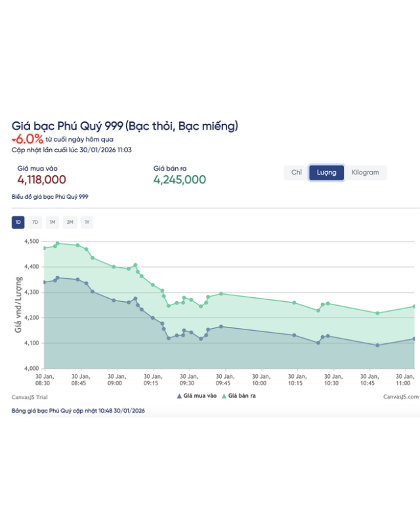Screen dimensions: 420x525
Task: Click the buy price value 4,118,000
Action: (x=42, y=180)
